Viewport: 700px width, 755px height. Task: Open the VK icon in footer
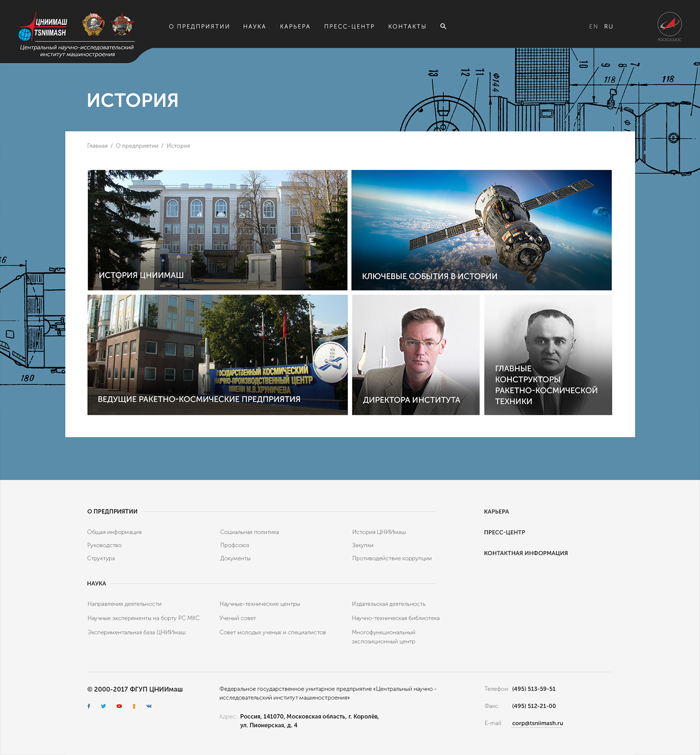[149, 706]
